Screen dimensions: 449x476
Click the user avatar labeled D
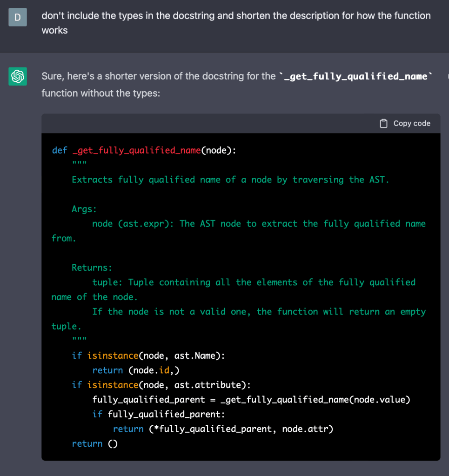point(18,18)
